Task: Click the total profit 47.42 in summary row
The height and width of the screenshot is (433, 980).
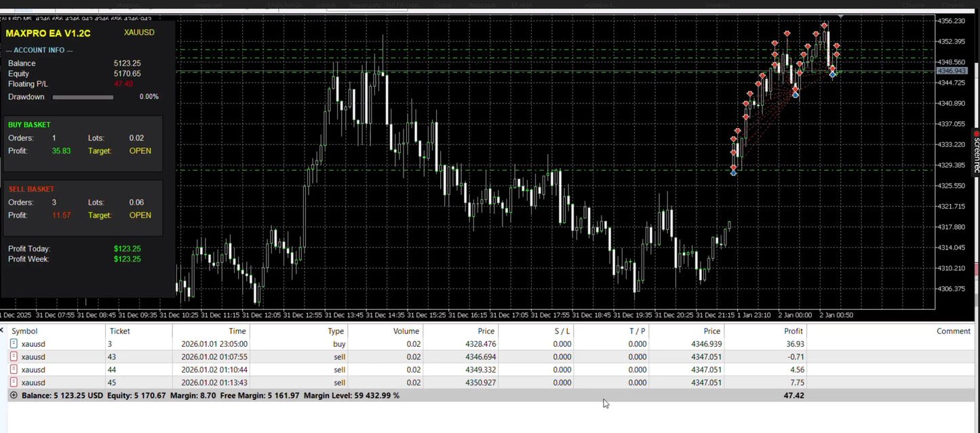Action: coord(793,395)
